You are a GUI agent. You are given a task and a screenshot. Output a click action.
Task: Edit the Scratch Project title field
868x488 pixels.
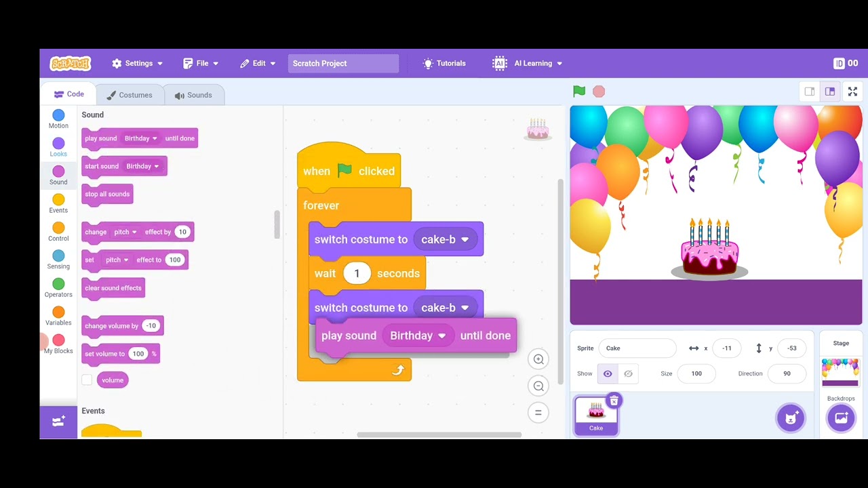343,63
